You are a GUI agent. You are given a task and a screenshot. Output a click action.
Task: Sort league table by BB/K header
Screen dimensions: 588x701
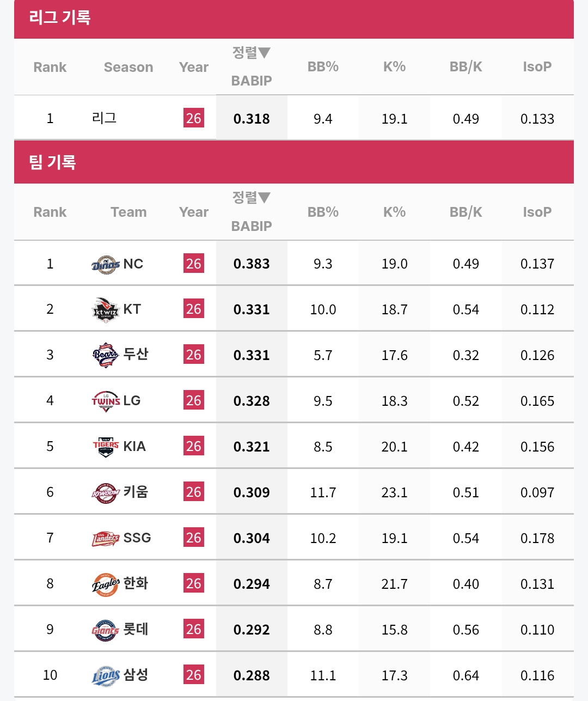[x=465, y=67]
